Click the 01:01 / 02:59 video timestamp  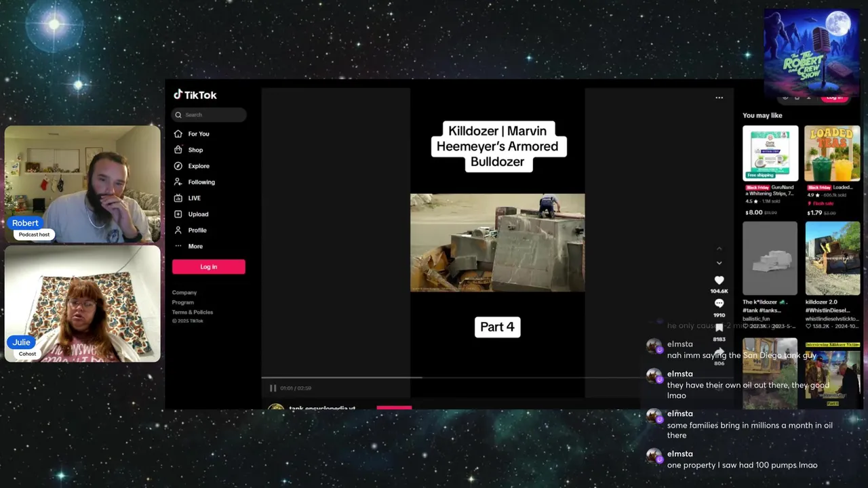(296, 388)
